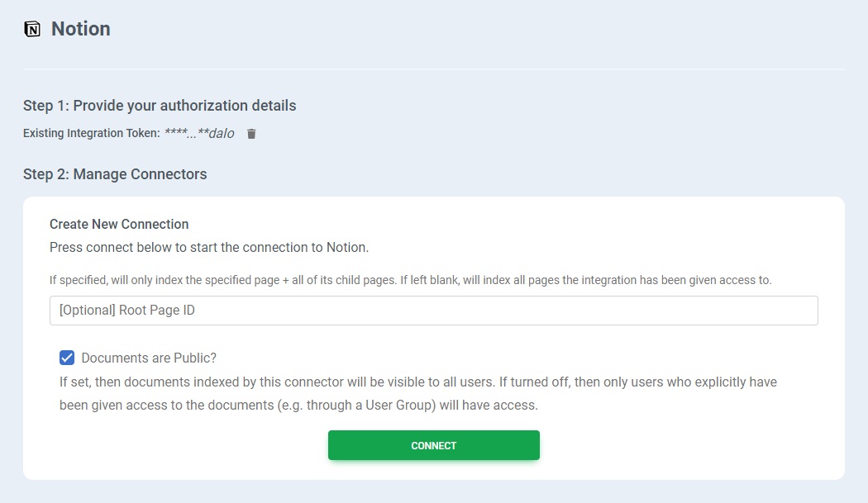Select the Step 1 authorization heading
868x503 pixels.
[160, 106]
